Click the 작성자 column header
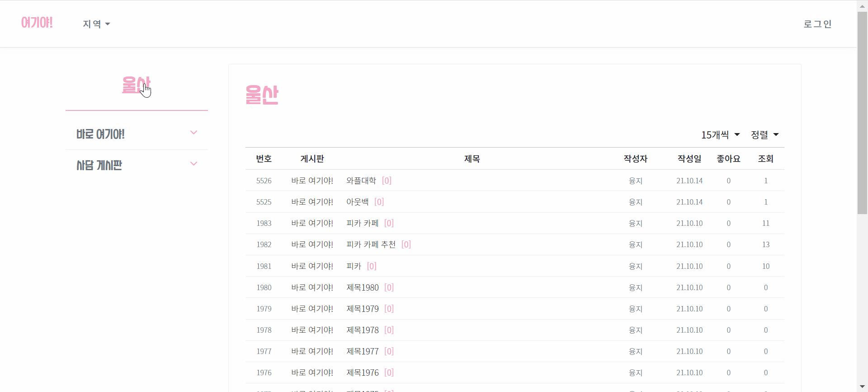Viewport: 868px width, 392px height. tap(636, 159)
